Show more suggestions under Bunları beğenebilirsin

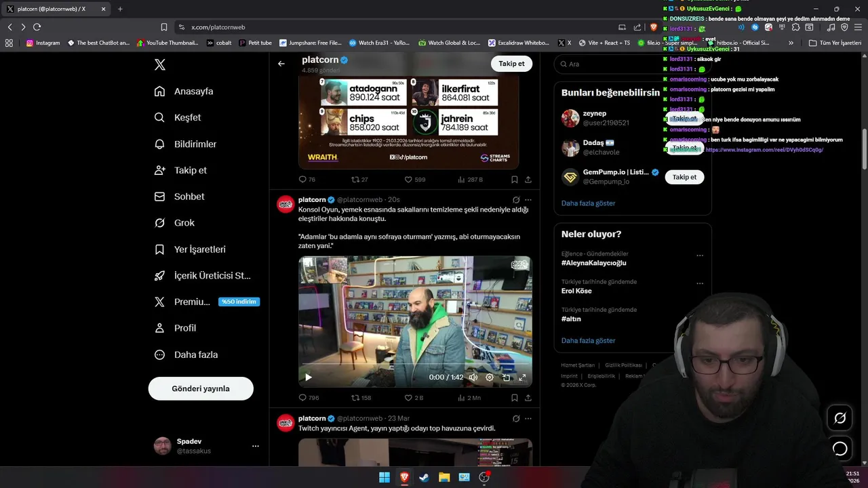coord(588,203)
